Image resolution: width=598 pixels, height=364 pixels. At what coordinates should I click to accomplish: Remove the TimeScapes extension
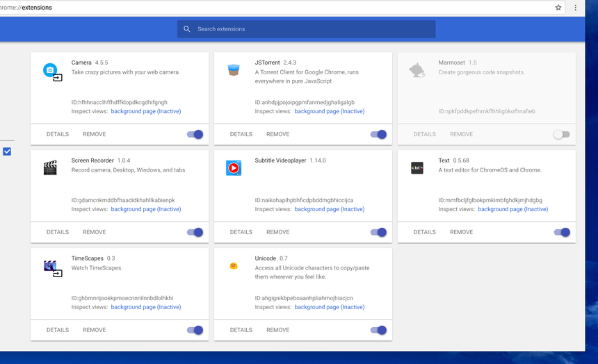click(94, 330)
